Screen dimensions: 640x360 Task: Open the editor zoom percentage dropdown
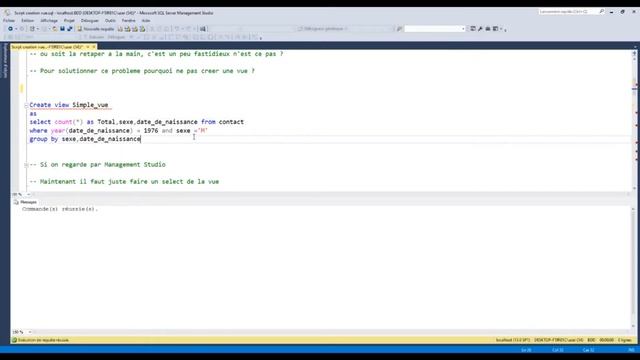pyautogui.click(x=29, y=194)
